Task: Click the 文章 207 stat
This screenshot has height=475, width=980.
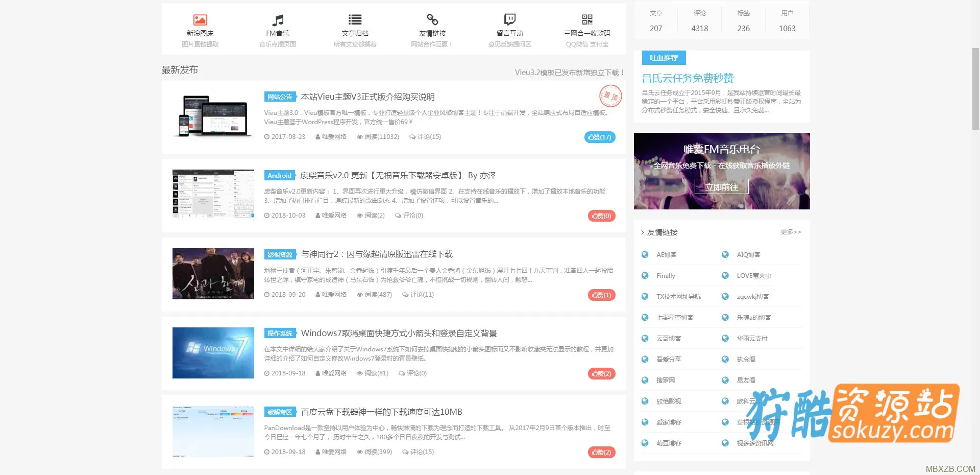Action: (x=656, y=21)
